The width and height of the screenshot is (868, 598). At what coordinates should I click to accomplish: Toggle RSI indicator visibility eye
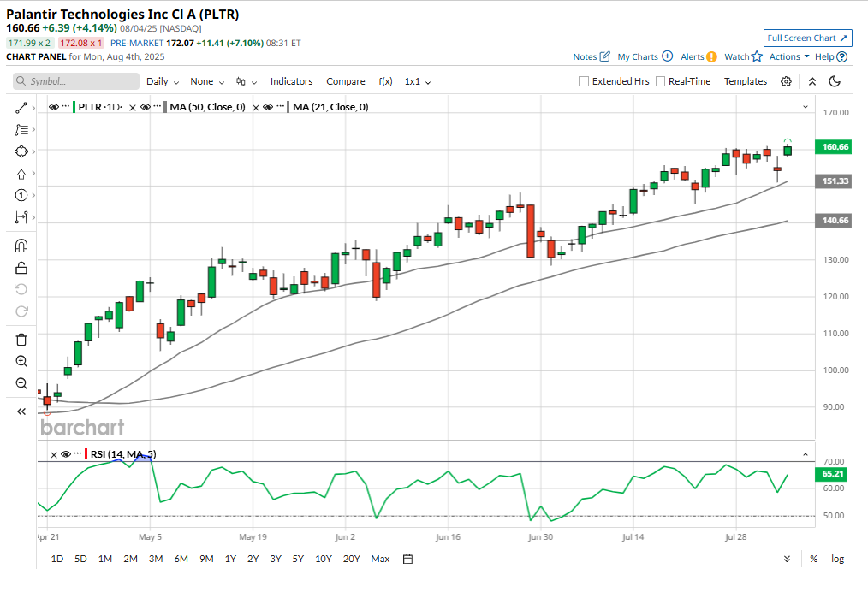pyautogui.click(x=66, y=455)
